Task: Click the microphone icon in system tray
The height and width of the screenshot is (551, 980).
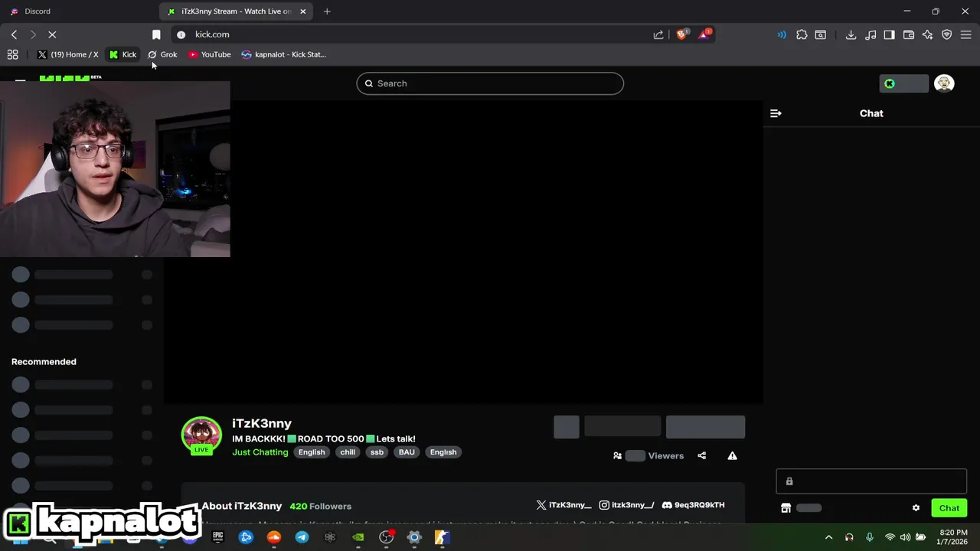Action: click(x=869, y=537)
